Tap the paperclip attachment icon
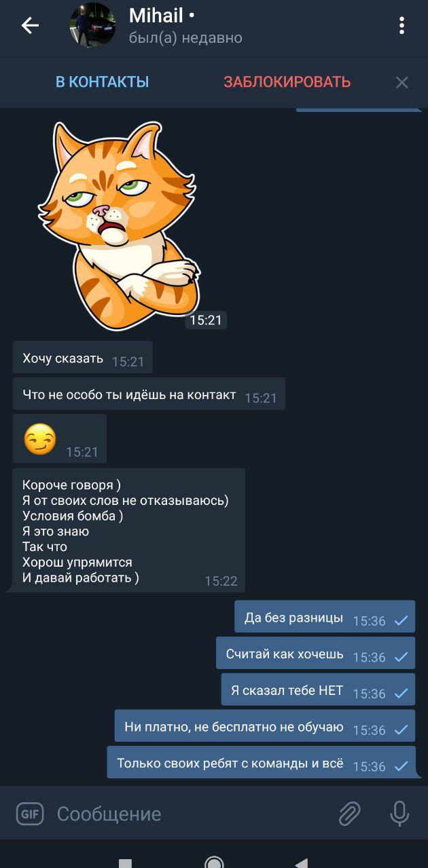The width and height of the screenshot is (428, 868). 349,814
